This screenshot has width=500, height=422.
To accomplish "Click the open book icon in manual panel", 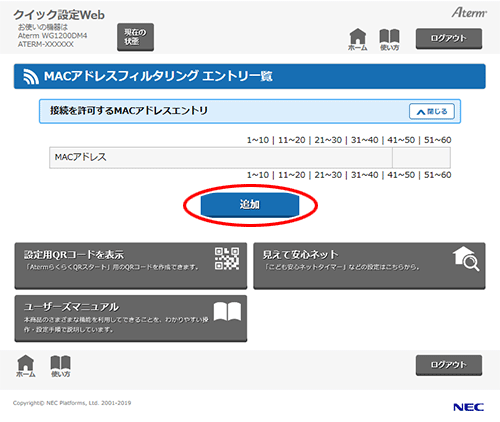I will 227,311.
